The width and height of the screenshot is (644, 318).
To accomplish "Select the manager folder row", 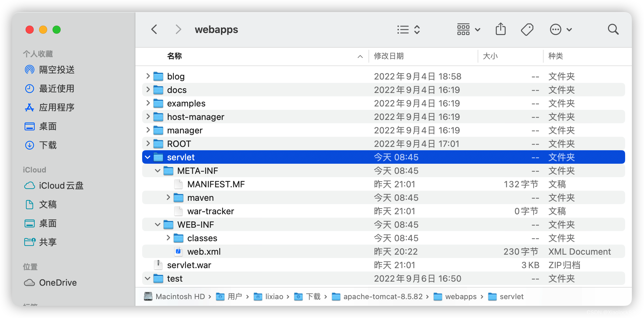I will (x=384, y=130).
